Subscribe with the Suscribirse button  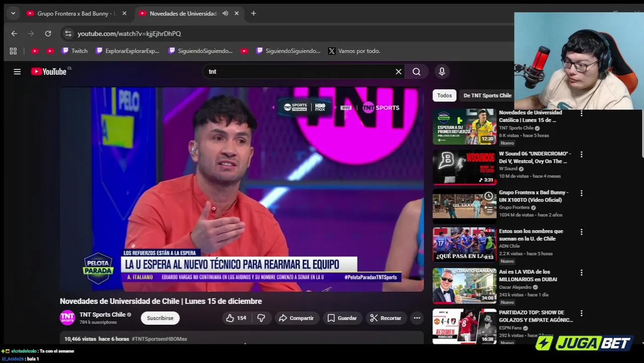pyautogui.click(x=160, y=318)
